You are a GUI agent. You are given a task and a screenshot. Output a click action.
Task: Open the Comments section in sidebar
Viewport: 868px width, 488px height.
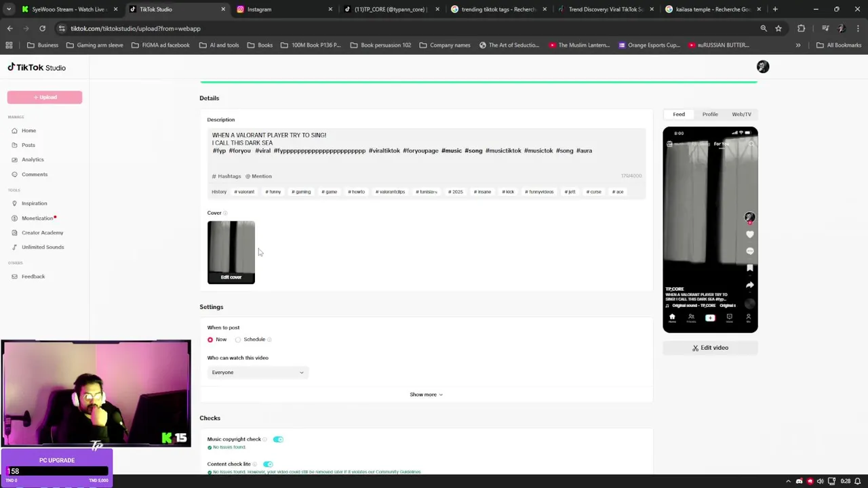(x=34, y=174)
